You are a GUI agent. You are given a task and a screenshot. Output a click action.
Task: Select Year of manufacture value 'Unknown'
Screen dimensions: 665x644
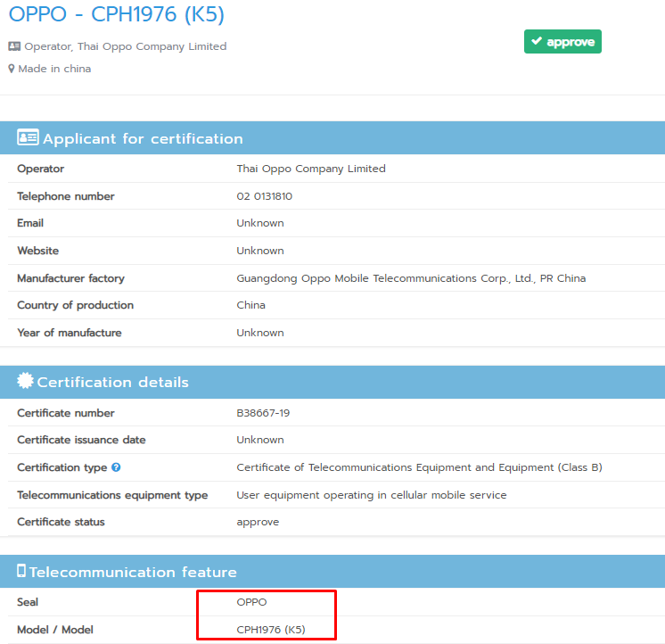pyautogui.click(x=260, y=333)
